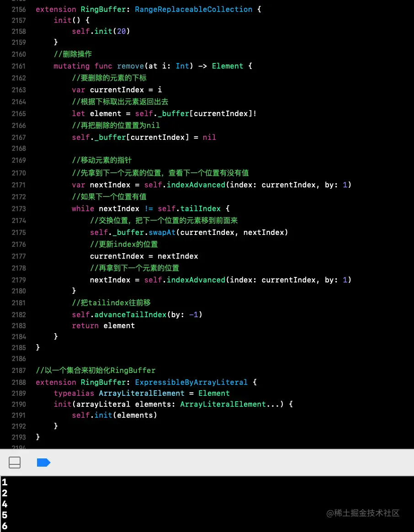
Task: Click 'currentIndex = nextIndex' line
Action: click(x=144, y=256)
